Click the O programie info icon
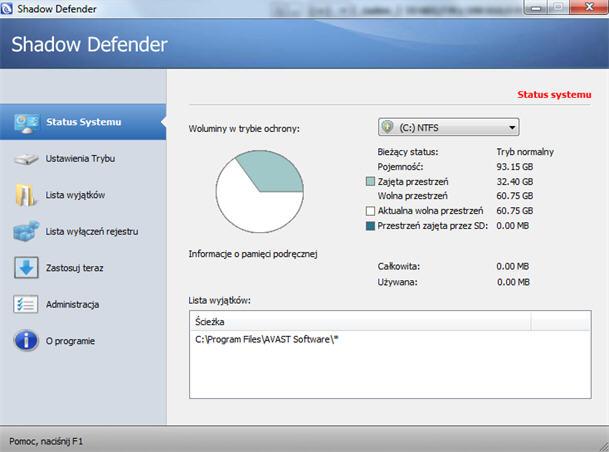Screen dimensions: 609x452 (x=26, y=341)
